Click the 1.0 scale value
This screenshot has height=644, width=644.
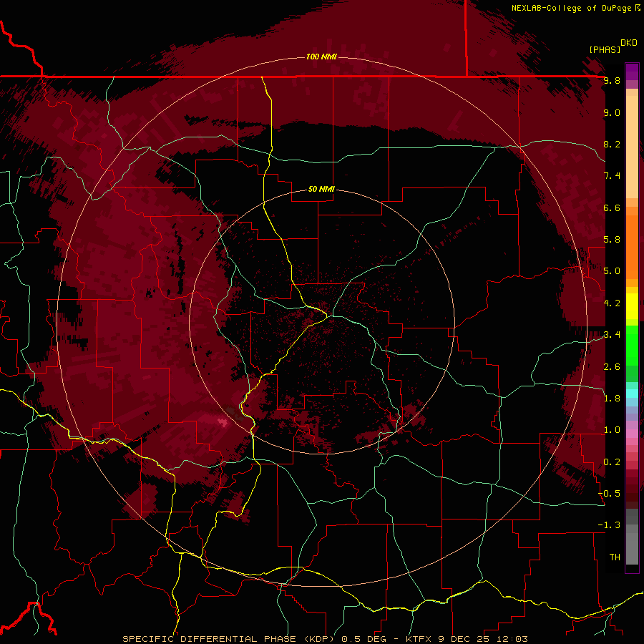pyautogui.click(x=612, y=430)
